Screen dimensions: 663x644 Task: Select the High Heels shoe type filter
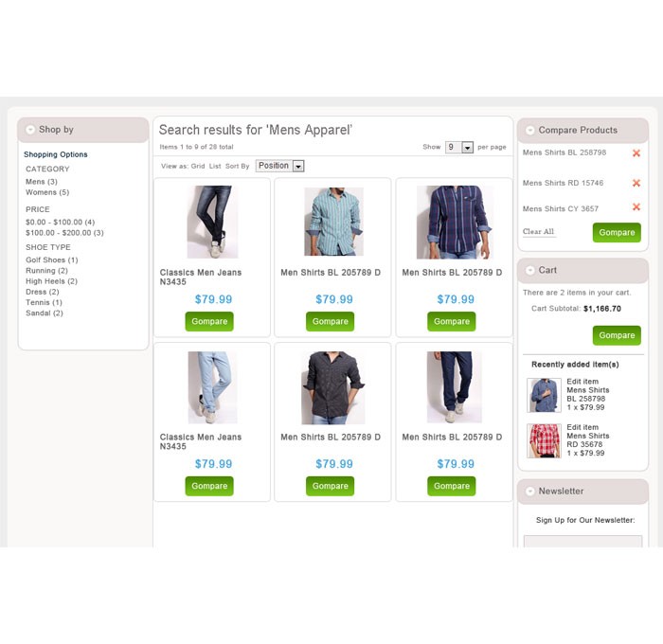(x=51, y=281)
